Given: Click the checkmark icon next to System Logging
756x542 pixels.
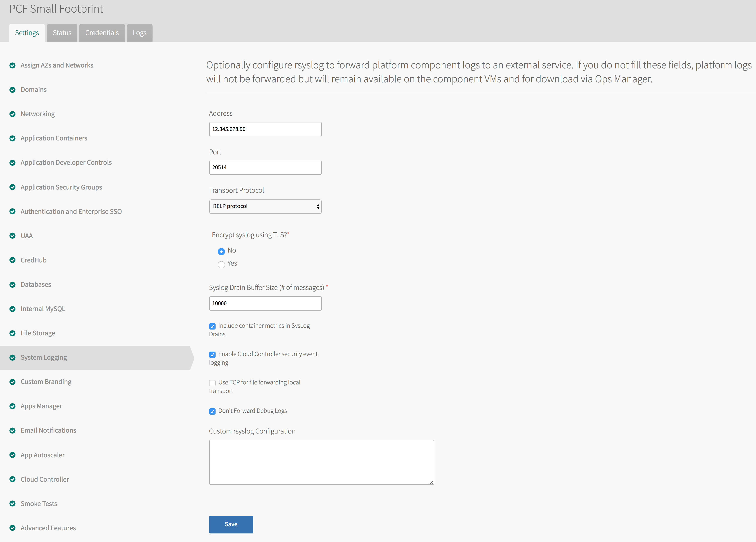Looking at the screenshot, I should point(13,358).
